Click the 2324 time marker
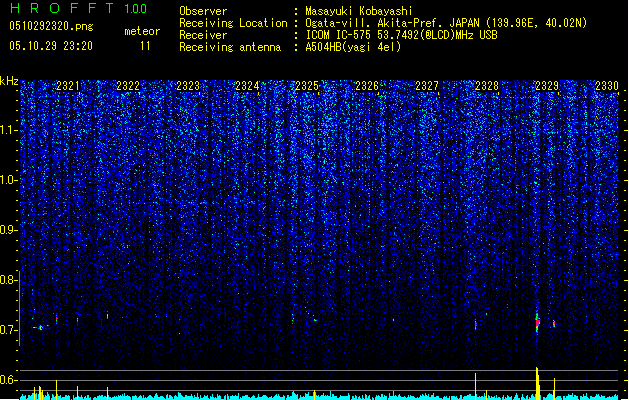The width and height of the screenshot is (629, 400). (x=247, y=86)
